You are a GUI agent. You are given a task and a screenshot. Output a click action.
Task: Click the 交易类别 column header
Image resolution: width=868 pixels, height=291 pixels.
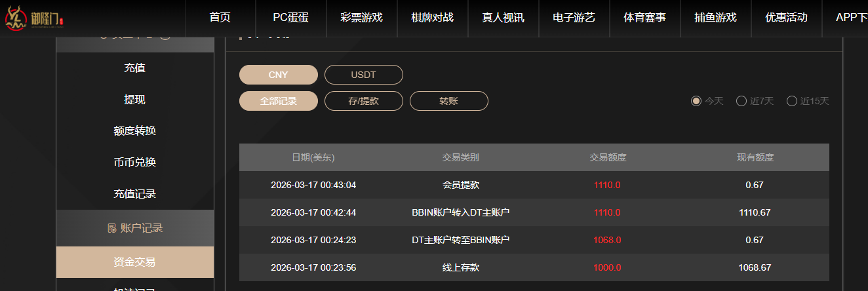click(x=461, y=157)
